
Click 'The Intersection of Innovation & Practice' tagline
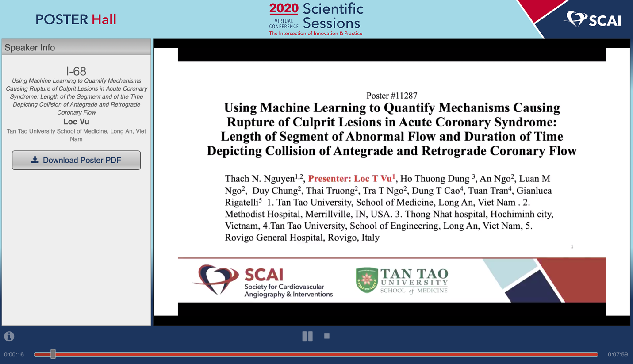point(316,33)
